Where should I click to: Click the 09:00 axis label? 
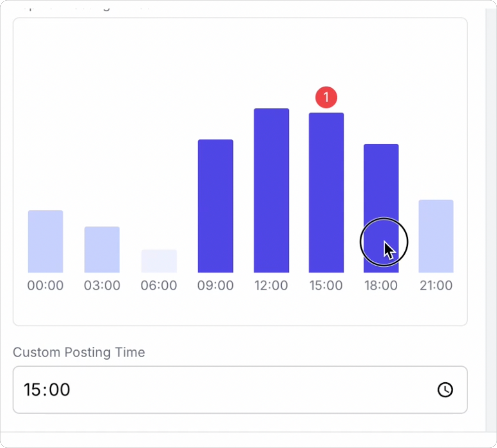pos(215,285)
